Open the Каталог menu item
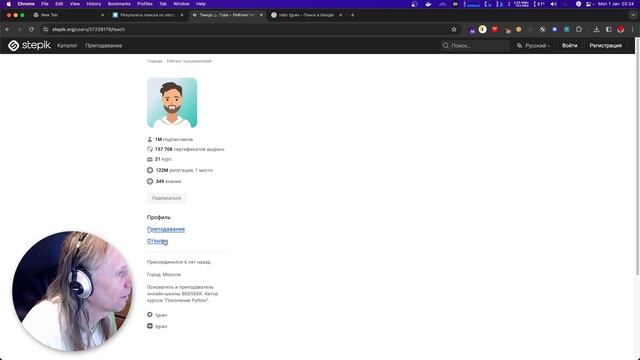640x360 pixels. tap(67, 45)
